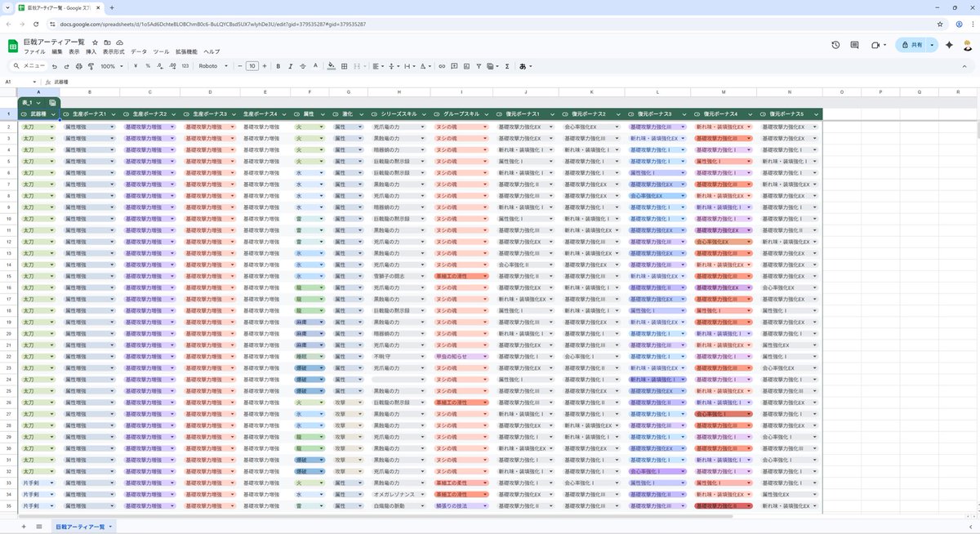The image size is (980, 534).
Task: Click the create filter icon
Action: click(x=479, y=66)
